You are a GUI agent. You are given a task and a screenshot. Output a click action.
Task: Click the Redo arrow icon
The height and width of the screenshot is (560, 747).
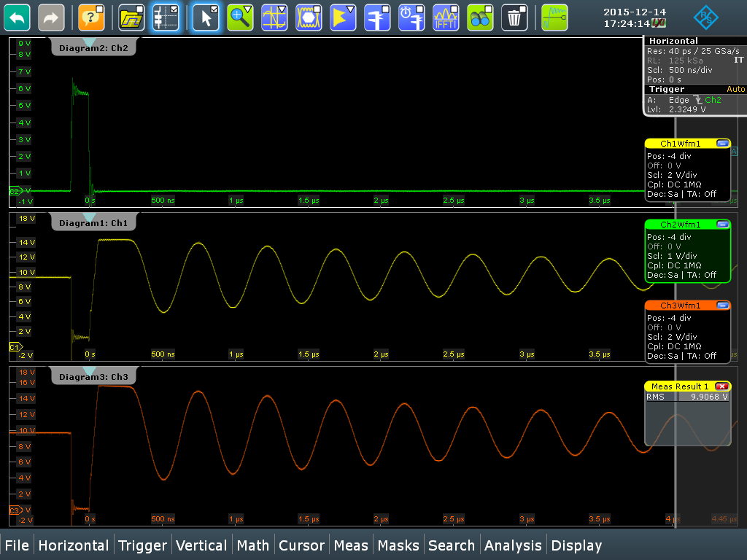[51, 17]
